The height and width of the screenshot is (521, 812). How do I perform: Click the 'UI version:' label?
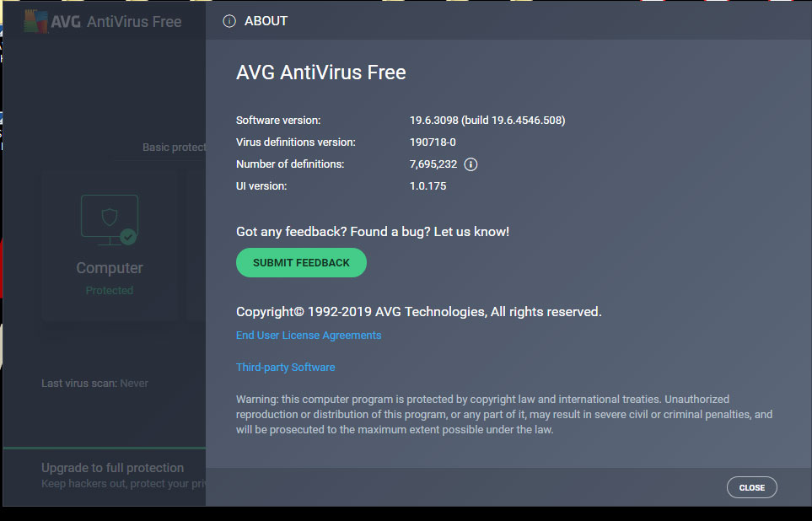[261, 186]
